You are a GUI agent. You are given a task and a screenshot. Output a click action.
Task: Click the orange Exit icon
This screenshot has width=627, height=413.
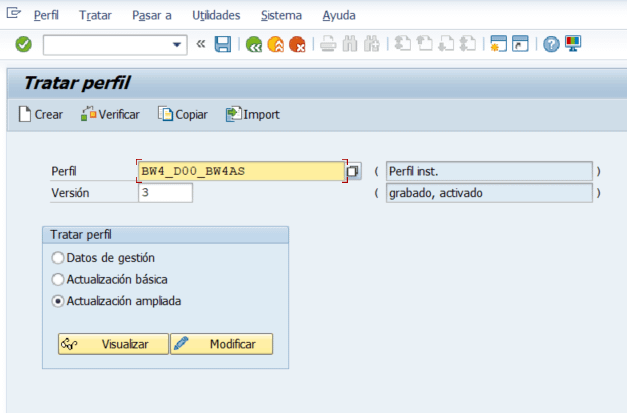tap(275, 44)
